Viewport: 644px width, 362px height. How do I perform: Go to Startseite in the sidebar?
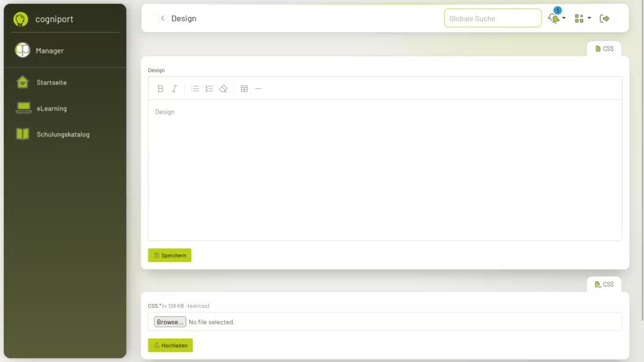52,82
